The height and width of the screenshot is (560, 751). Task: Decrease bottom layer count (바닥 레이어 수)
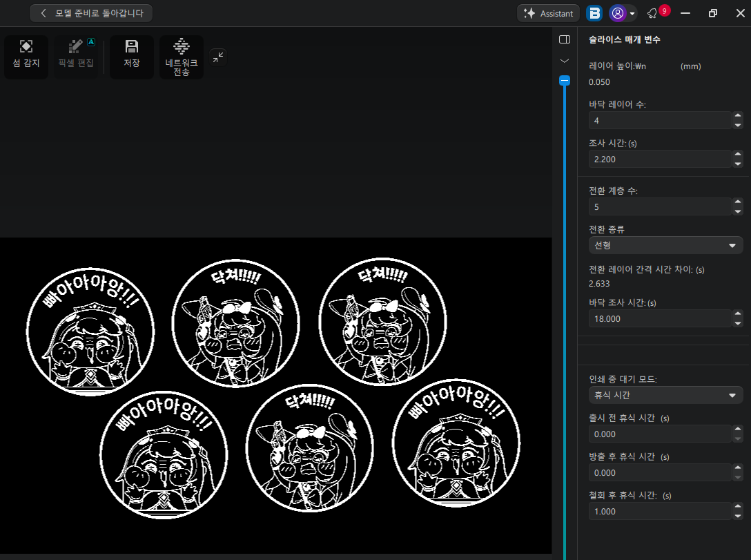tap(738, 125)
